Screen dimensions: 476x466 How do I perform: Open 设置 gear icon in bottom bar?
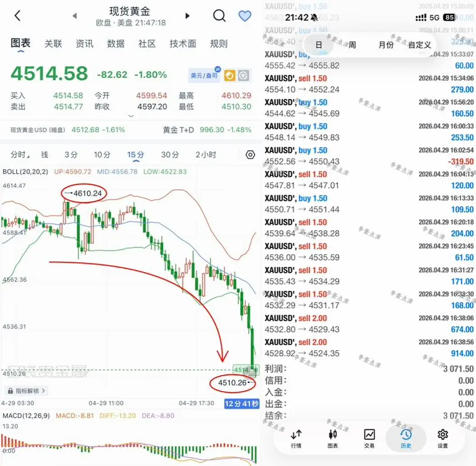coord(443,438)
